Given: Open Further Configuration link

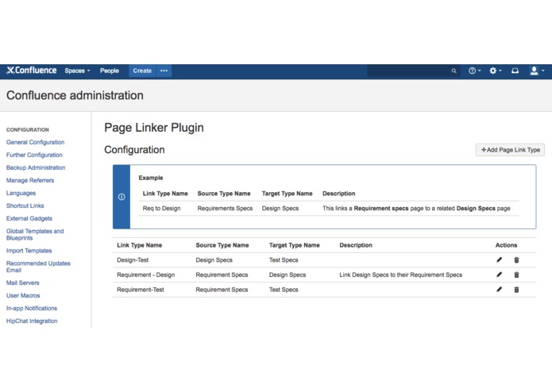Looking at the screenshot, I should click(x=34, y=155).
